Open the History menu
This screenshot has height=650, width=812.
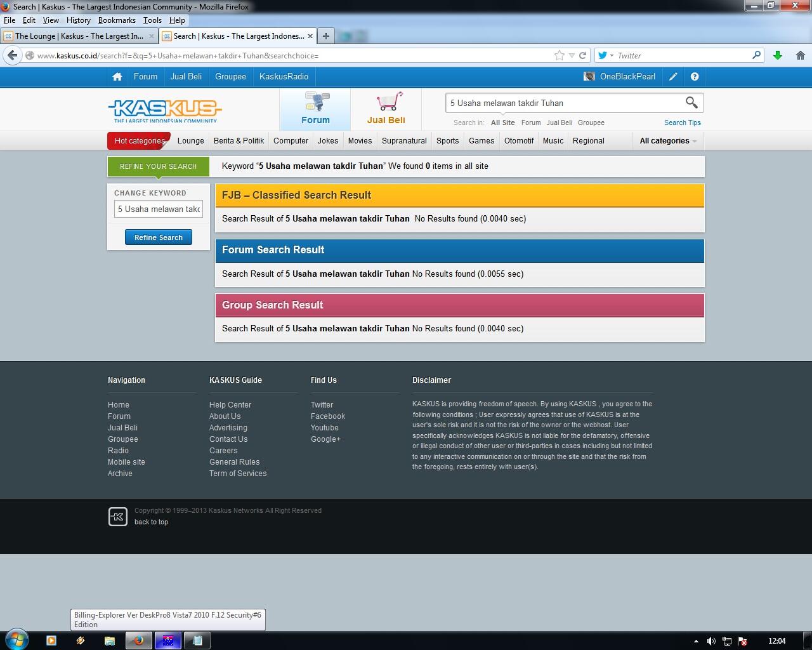[x=78, y=20]
